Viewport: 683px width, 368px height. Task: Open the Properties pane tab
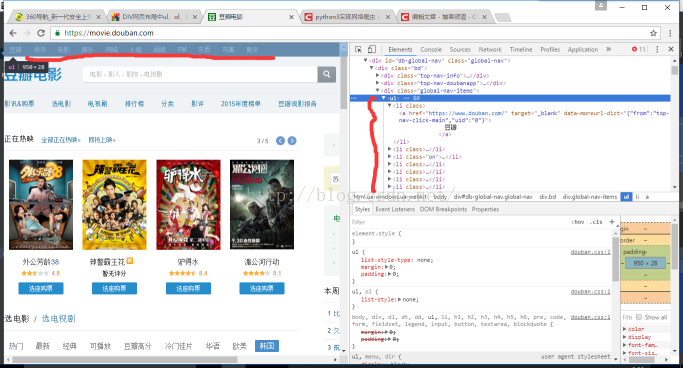(x=485, y=209)
